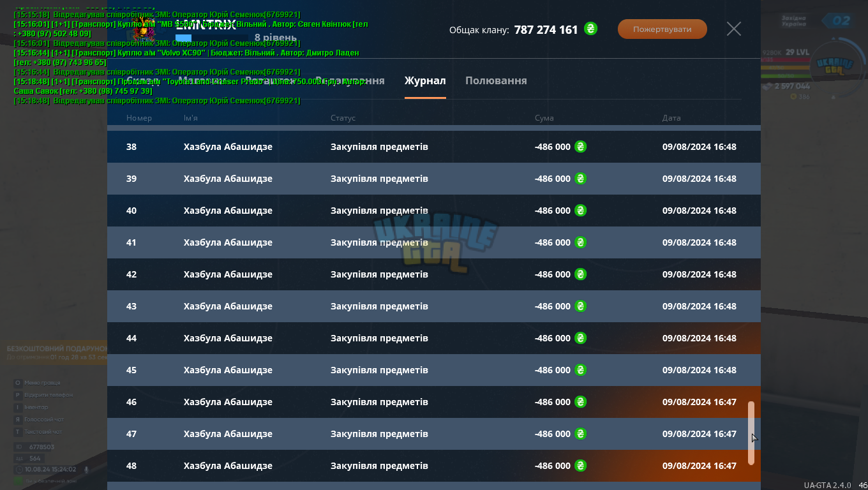The height and width of the screenshot is (490, 868).
Task: Select journal entry number 41
Action: pos(434,242)
